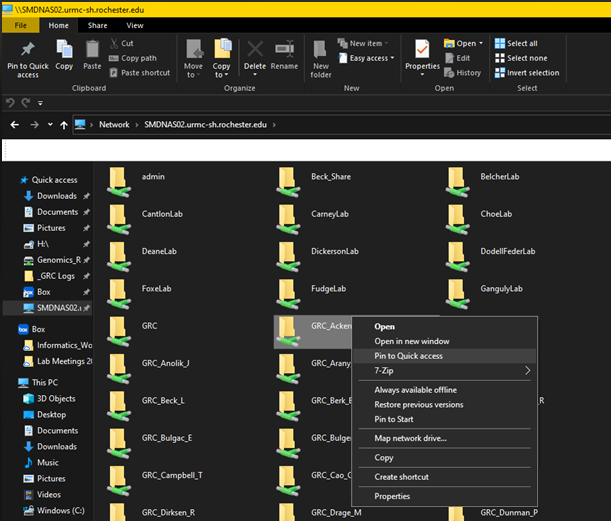Select the Beck_Share folder
The image size is (611, 521).
[x=314, y=182]
